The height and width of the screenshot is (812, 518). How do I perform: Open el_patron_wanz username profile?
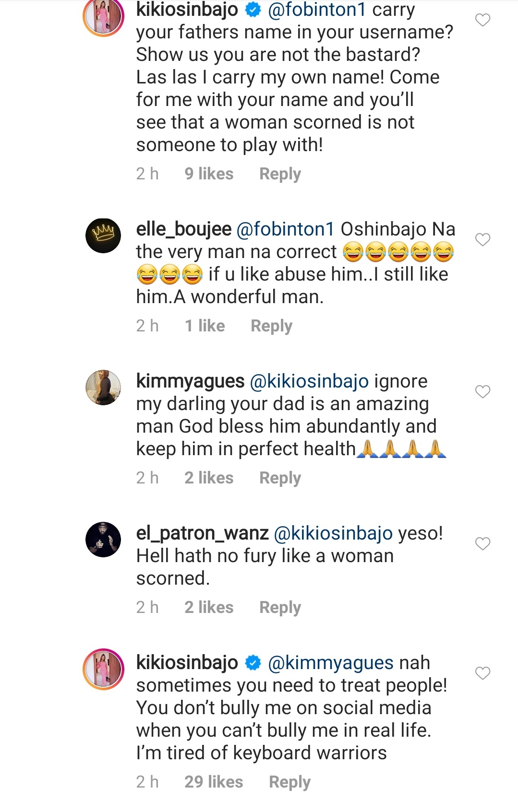coord(202,533)
